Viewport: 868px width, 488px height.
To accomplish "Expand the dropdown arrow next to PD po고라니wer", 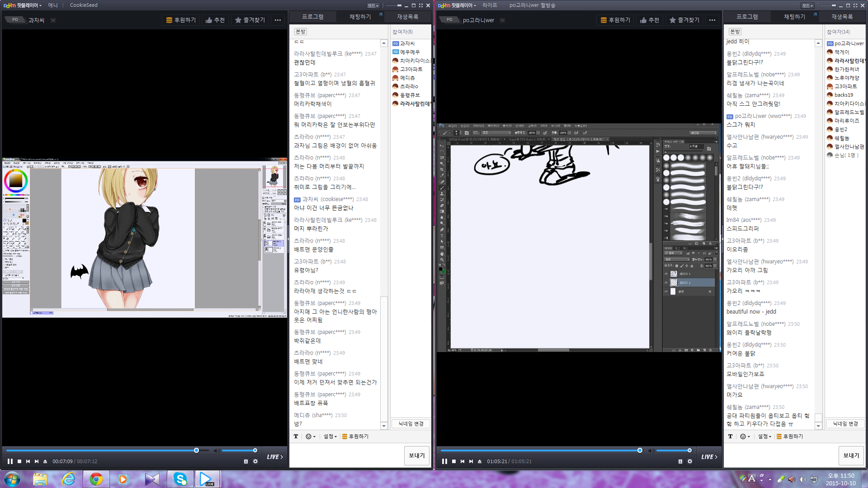I will point(502,20).
